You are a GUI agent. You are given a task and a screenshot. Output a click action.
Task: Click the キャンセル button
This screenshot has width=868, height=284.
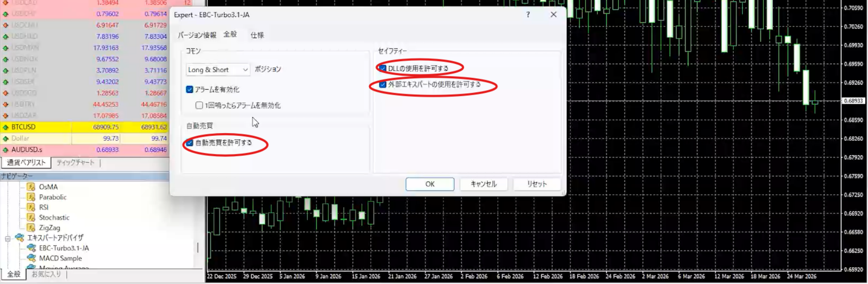coord(484,184)
